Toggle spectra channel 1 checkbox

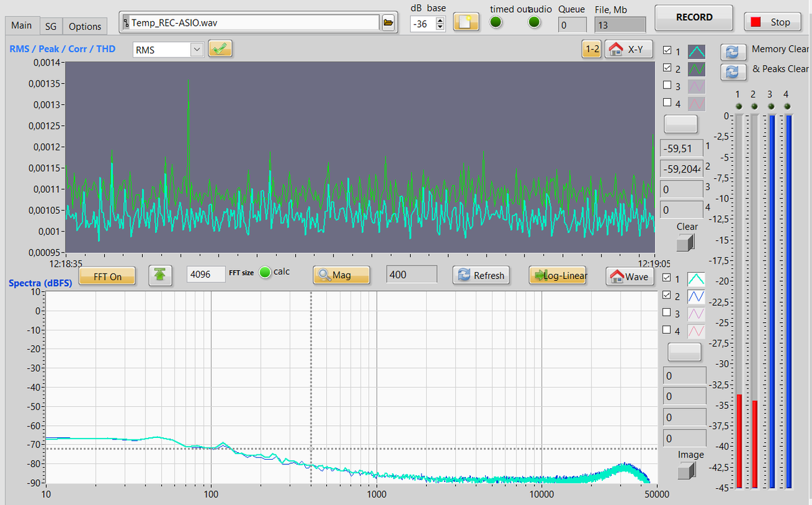[668, 278]
